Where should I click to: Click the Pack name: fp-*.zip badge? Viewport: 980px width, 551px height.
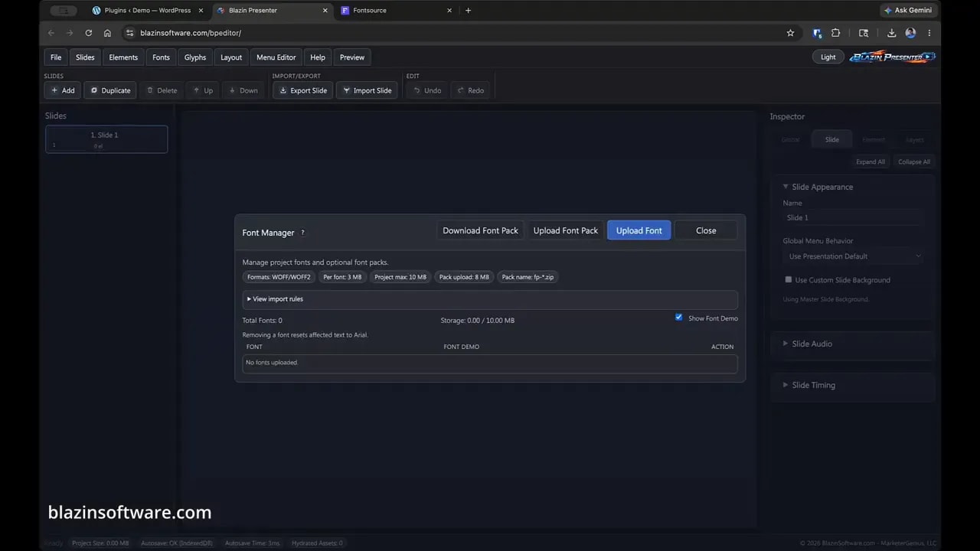(x=528, y=277)
